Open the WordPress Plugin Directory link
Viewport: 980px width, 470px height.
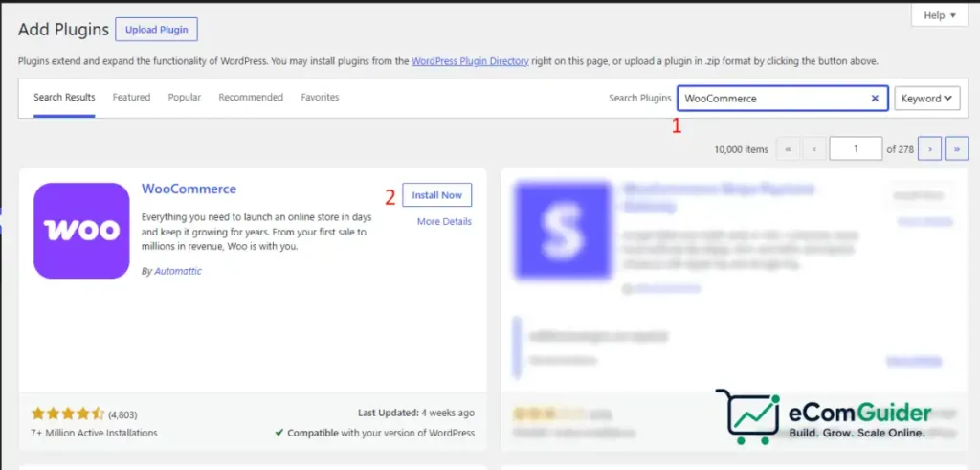pos(470,61)
